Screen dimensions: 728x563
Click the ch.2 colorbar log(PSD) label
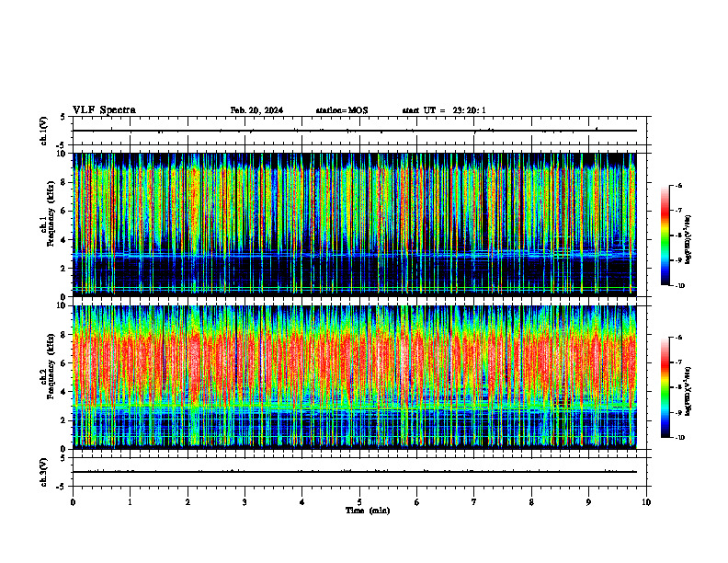tap(688, 391)
